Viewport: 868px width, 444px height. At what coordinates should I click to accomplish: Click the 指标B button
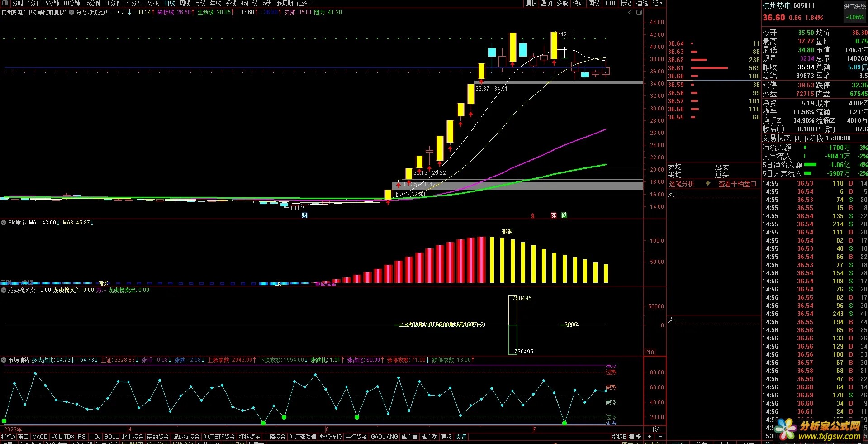[x=619, y=437]
